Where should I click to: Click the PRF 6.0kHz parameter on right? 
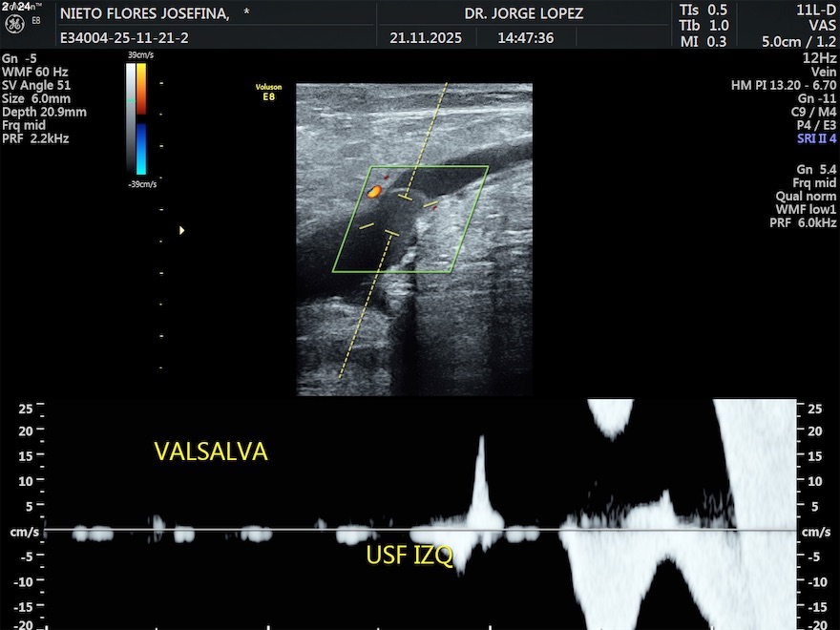tap(803, 222)
